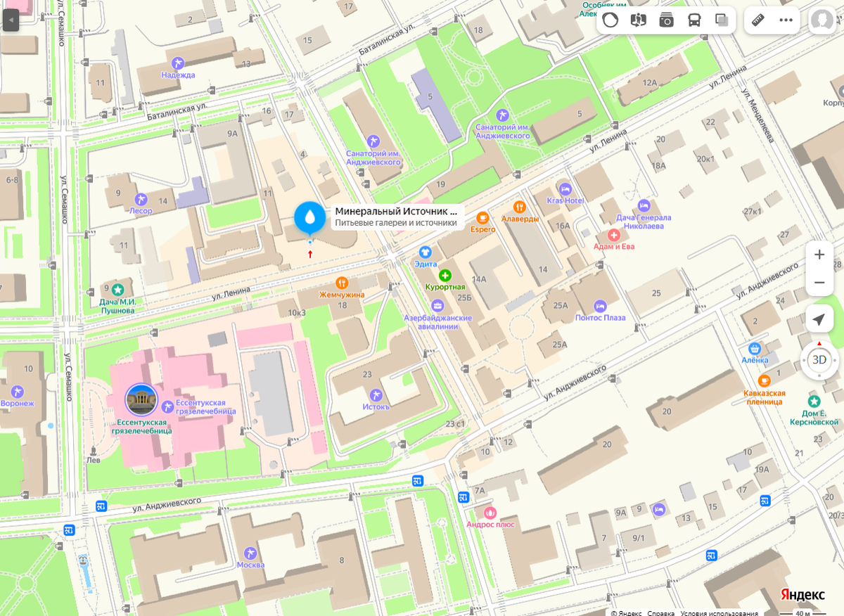Select building labeled 27к1
The height and width of the screenshot is (616, 844).
click(753, 211)
